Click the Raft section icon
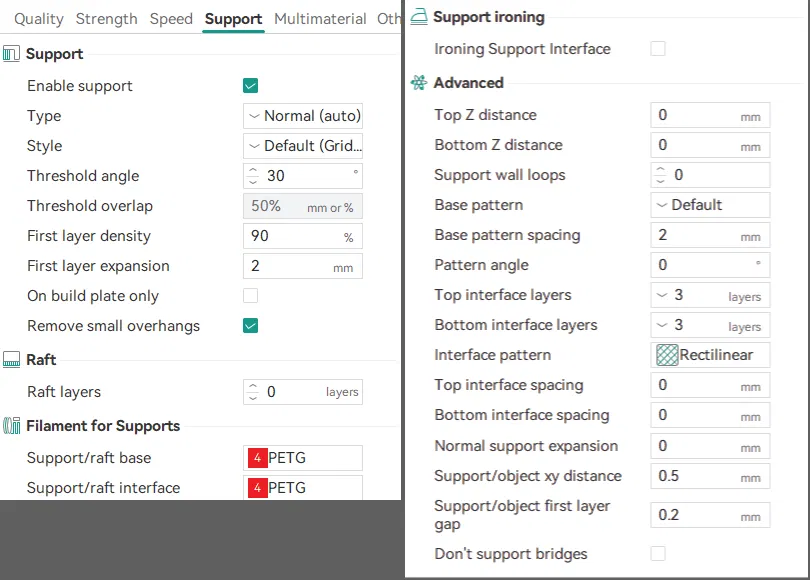 click(x=12, y=360)
